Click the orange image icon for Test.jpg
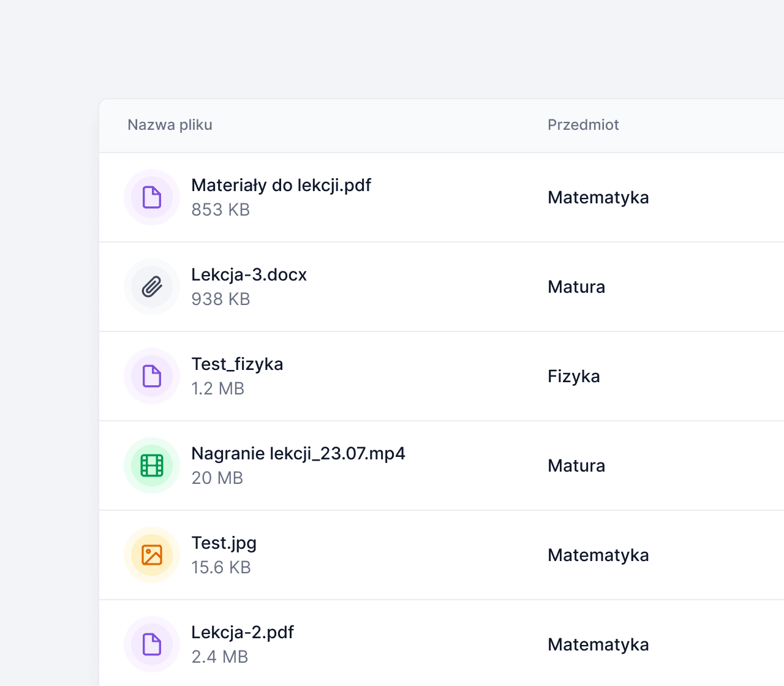784x686 pixels. 152,555
